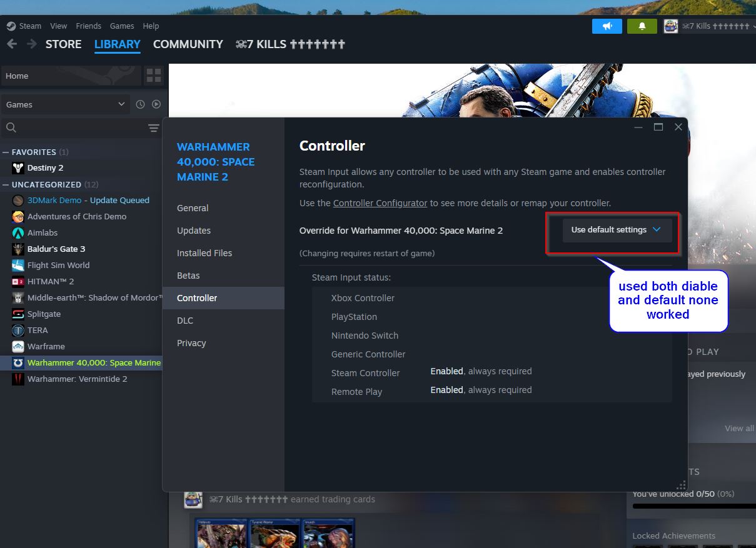Open the Friends menu

click(x=88, y=26)
